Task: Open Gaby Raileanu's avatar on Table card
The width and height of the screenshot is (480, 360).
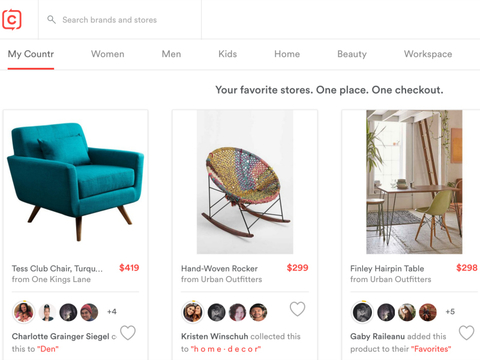Action: tap(362, 312)
